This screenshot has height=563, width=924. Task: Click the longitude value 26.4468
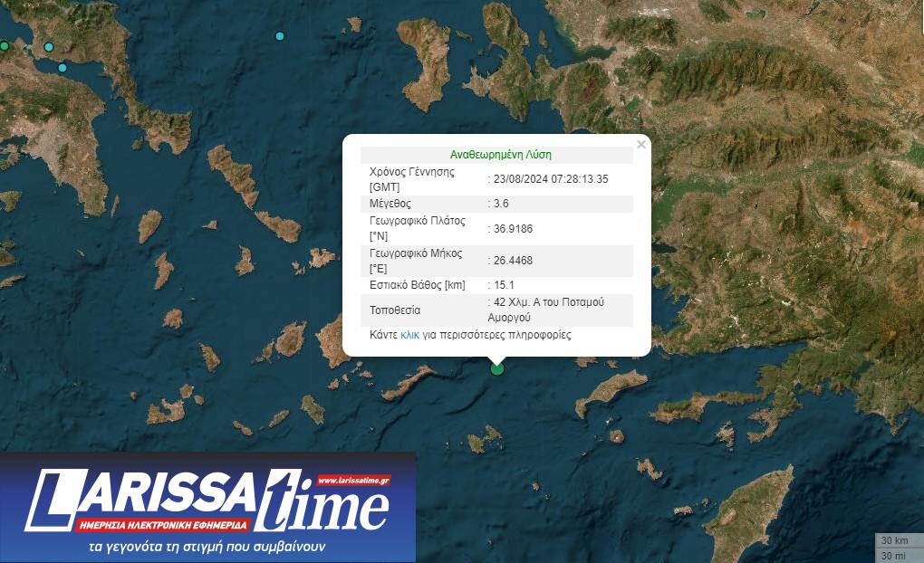point(513,261)
